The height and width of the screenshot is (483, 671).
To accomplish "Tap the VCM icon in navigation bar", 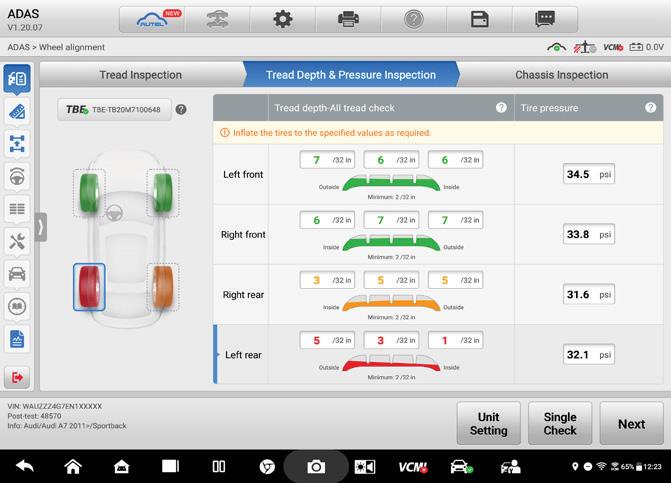I will pos(413,467).
